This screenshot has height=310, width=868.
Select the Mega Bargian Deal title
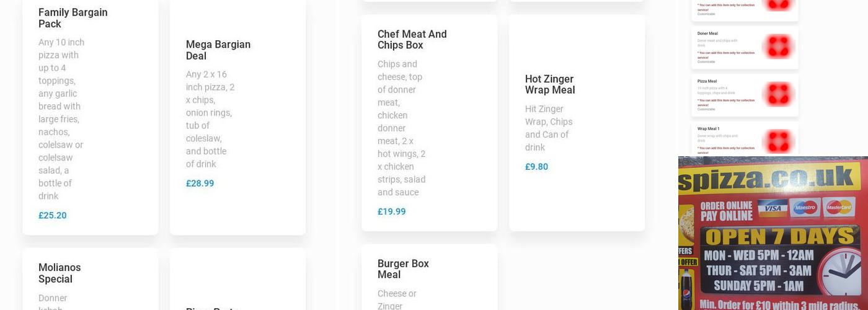point(218,50)
